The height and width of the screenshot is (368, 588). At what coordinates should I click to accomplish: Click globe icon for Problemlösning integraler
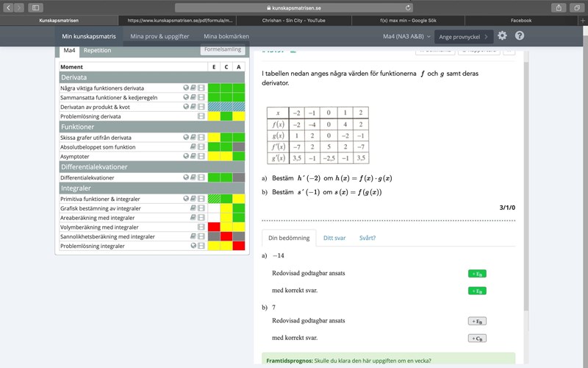point(193,246)
